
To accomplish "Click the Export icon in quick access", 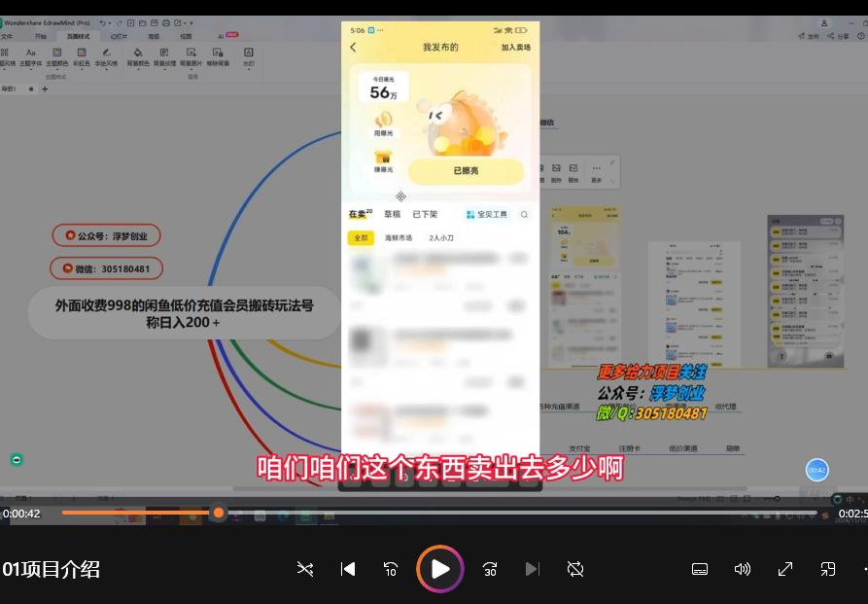I will [x=178, y=22].
